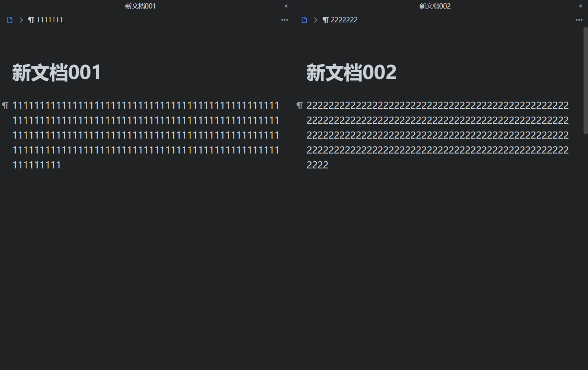Click the scrollbar thumb of the 新文档002 pane
This screenshot has width=588, height=370.
pos(585,80)
